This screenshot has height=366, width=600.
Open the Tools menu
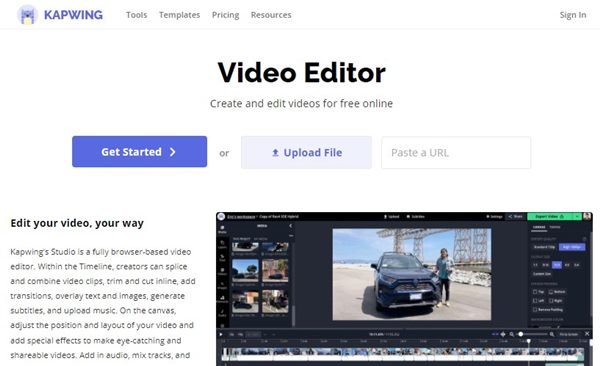tap(137, 15)
